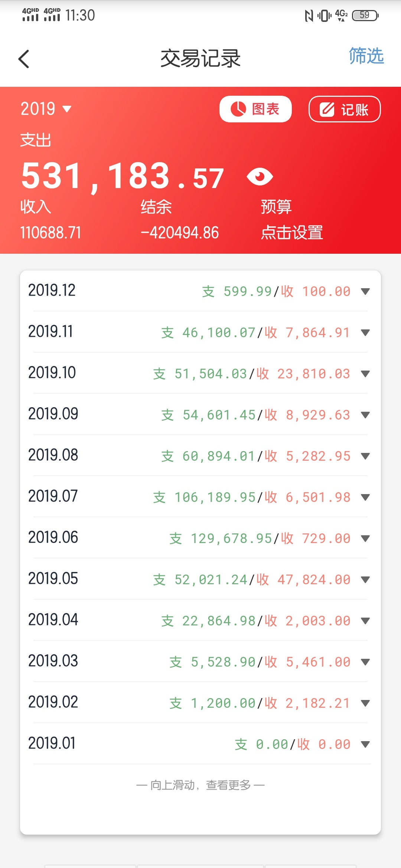Image resolution: width=401 pixels, height=868 pixels.
Task: Open the 筛选 filter option
Action: [x=366, y=56]
